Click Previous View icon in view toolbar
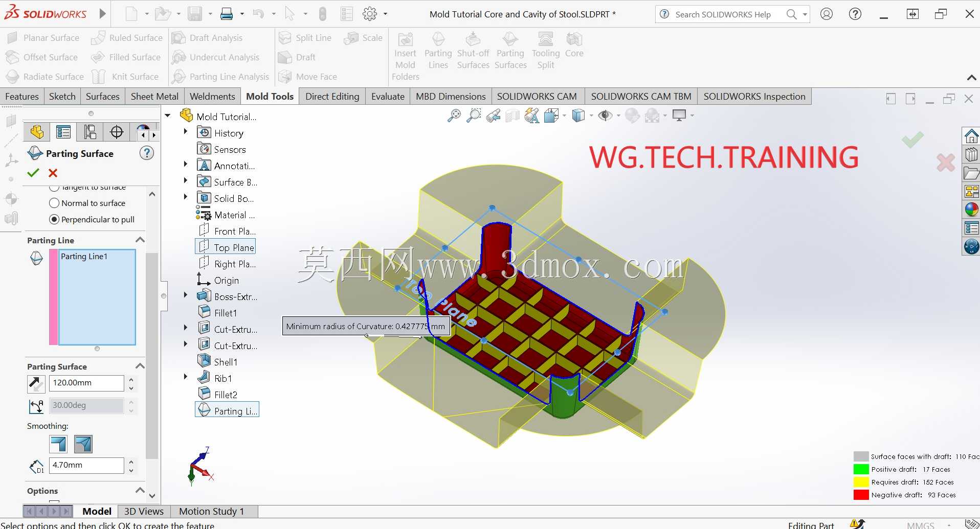The height and width of the screenshot is (529, 980). pyautogui.click(x=494, y=116)
